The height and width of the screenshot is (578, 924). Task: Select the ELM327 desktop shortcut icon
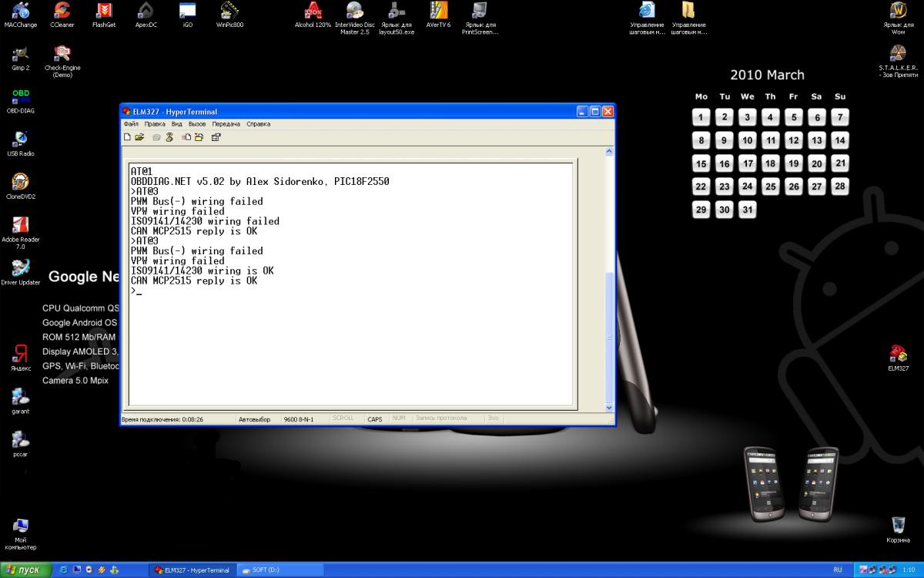tap(898, 354)
